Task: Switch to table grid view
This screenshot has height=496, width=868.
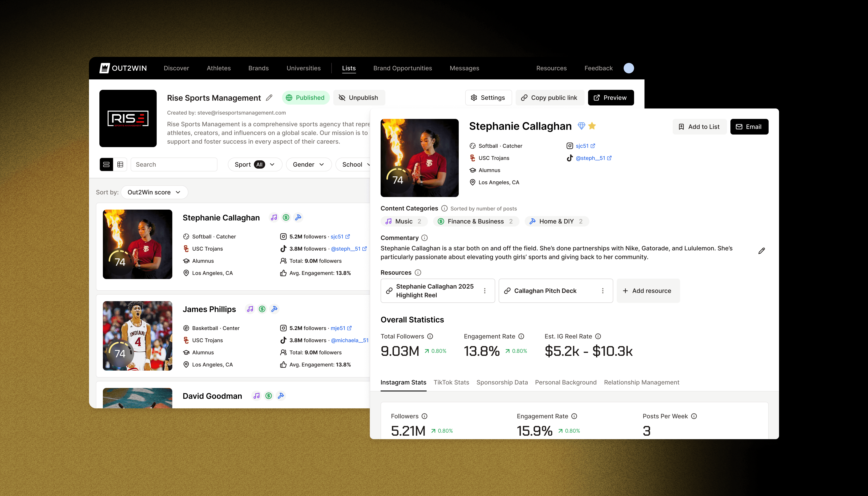Action: 120,164
